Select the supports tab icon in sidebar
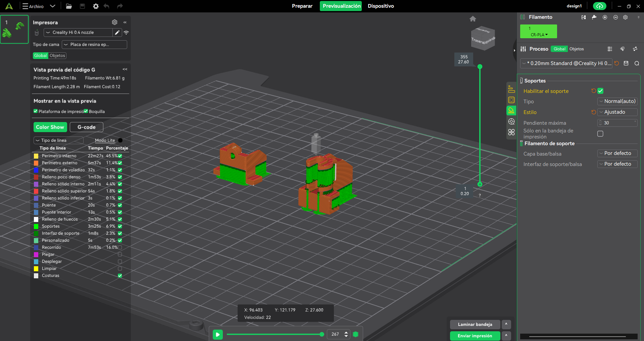This screenshot has height=341, width=644. (x=511, y=111)
